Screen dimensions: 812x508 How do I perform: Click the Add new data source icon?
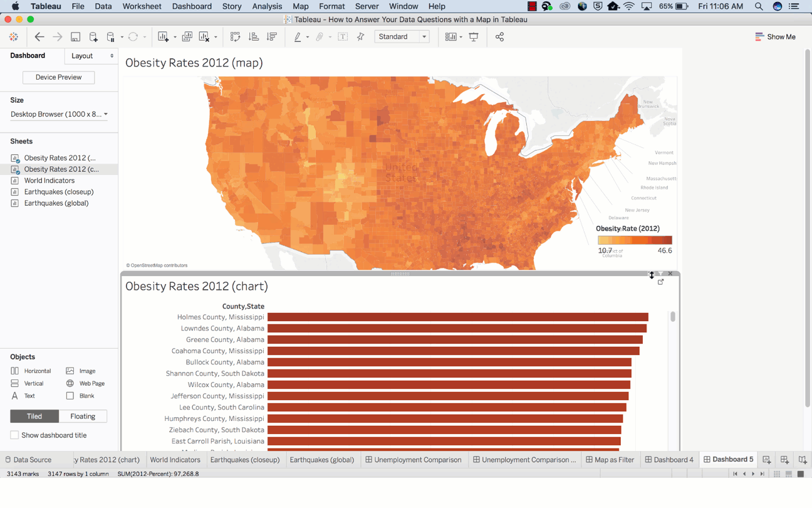(x=93, y=37)
